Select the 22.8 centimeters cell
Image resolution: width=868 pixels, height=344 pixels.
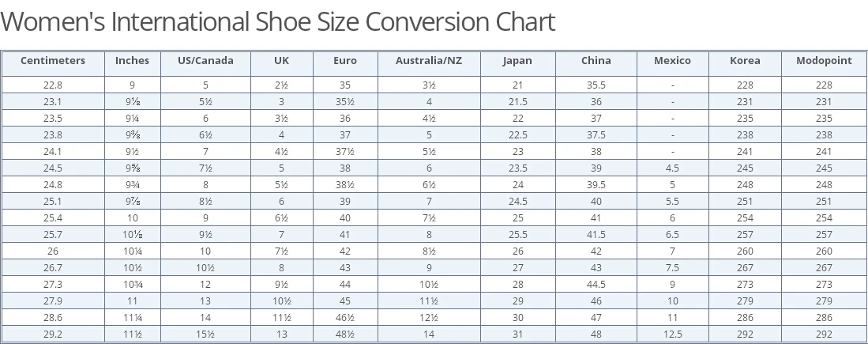(x=53, y=85)
